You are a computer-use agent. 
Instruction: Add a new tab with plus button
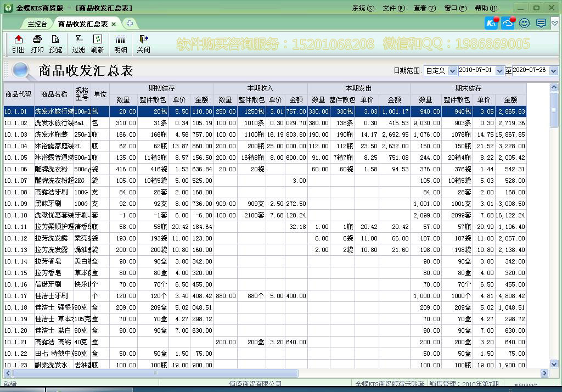[130, 24]
